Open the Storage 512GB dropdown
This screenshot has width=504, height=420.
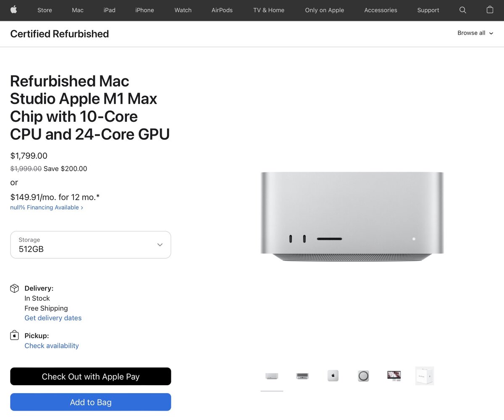pyautogui.click(x=91, y=245)
